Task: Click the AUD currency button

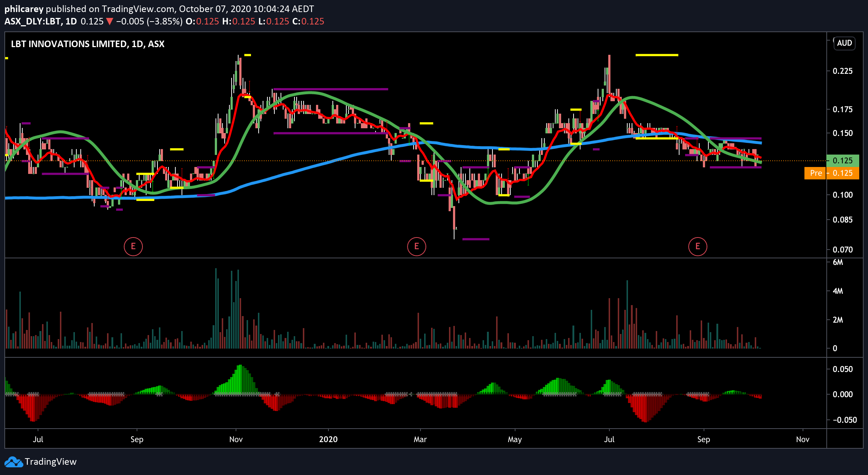Action: (x=844, y=43)
